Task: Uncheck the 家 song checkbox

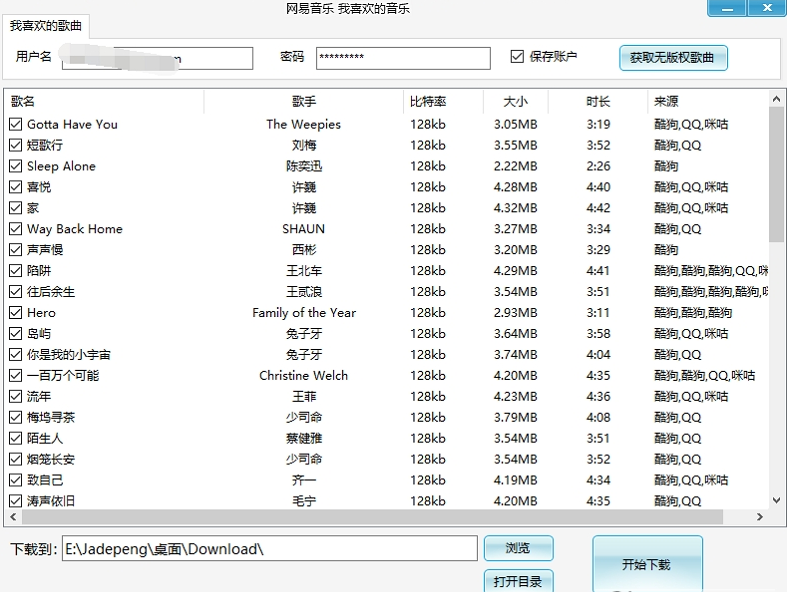Action: click(16, 208)
